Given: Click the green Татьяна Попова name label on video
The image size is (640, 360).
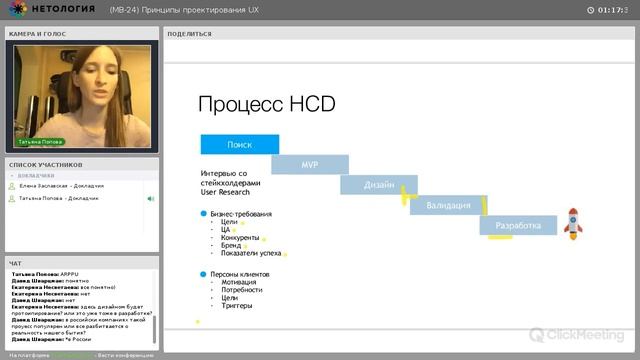Looking at the screenshot, I should pyautogui.click(x=40, y=142).
